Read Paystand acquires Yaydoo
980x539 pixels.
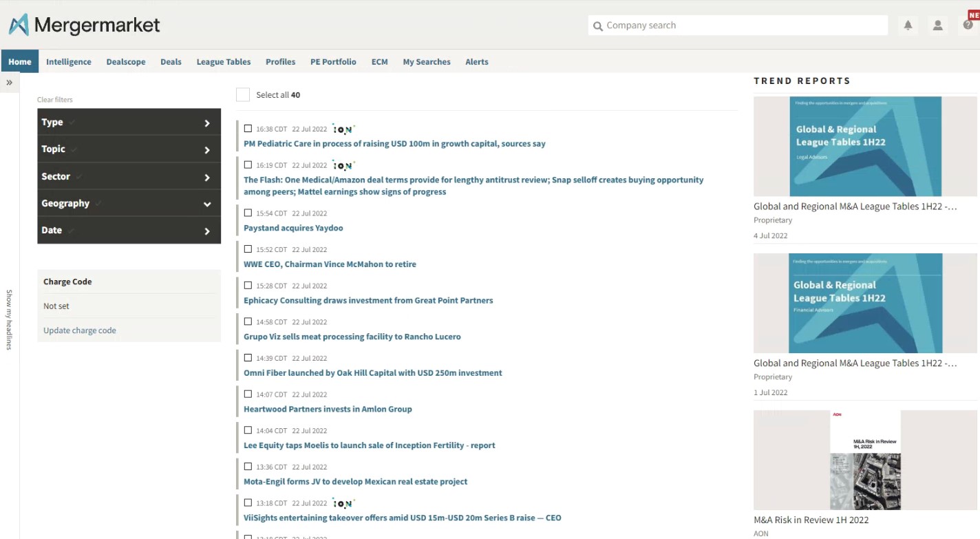click(x=293, y=228)
